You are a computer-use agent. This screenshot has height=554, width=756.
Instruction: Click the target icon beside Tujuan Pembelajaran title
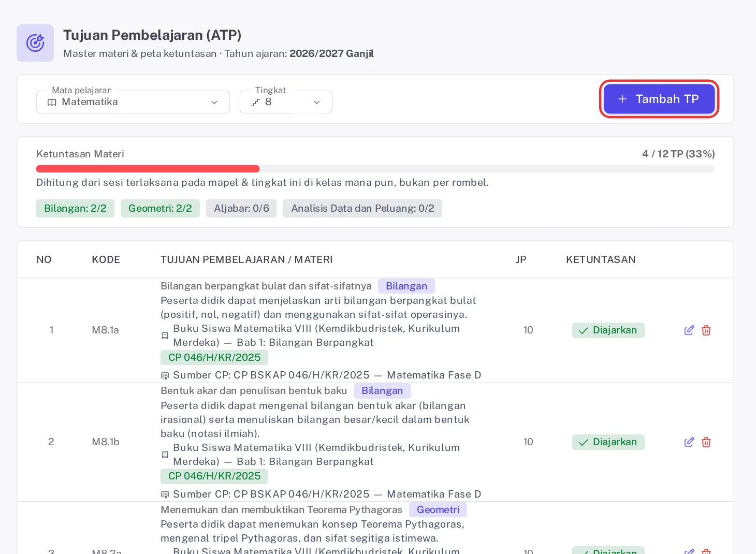tap(35, 43)
